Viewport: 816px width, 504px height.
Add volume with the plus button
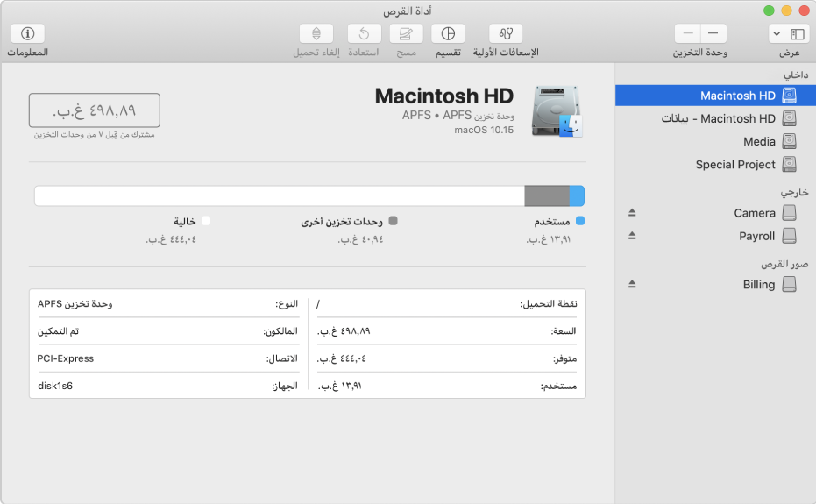point(713,34)
